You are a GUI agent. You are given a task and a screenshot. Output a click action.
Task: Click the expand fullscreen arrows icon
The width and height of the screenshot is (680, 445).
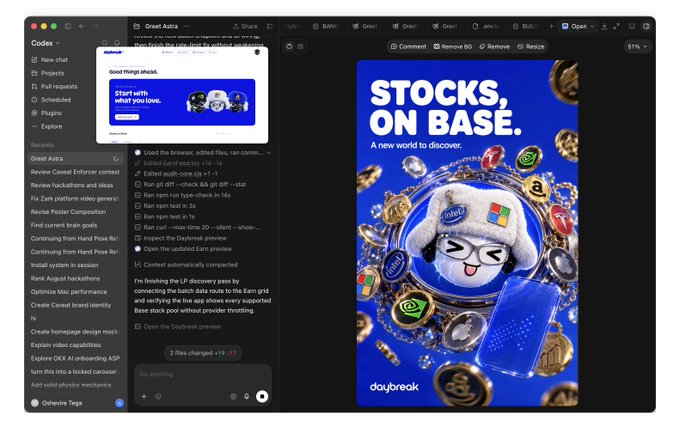[x=616, y=26]
